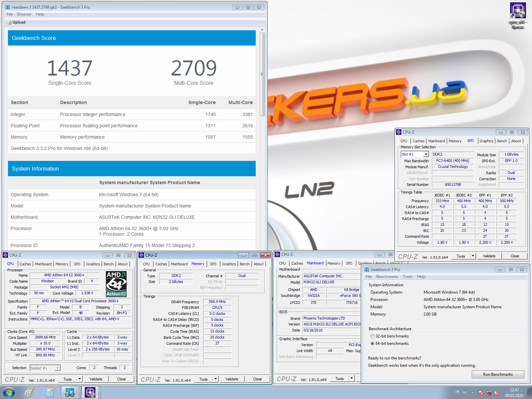
Task: Switch to SPD tab in Mainboard window
Action: (x=349, y=263)
